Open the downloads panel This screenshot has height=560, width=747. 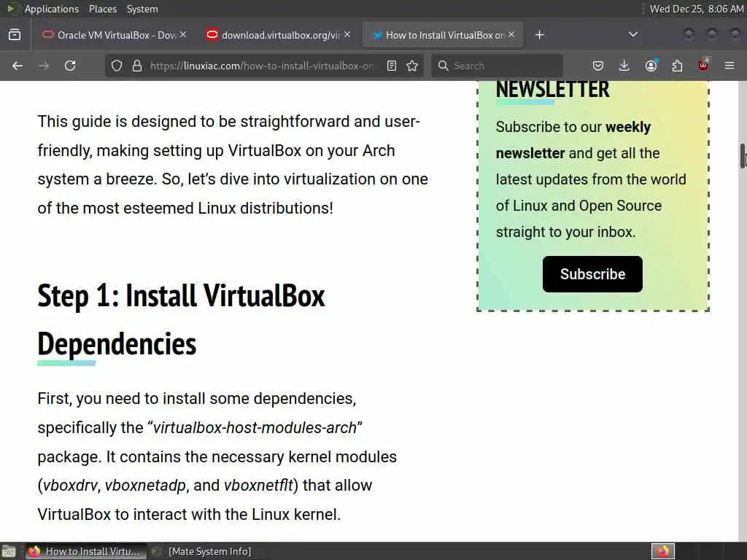point(624,66)
